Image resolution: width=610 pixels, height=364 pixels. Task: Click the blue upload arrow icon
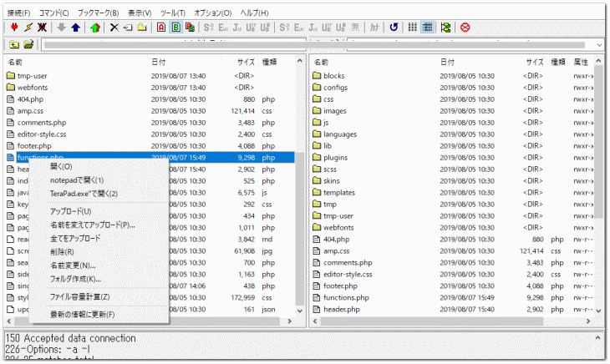pyautogui.click(x=75, y=28)
